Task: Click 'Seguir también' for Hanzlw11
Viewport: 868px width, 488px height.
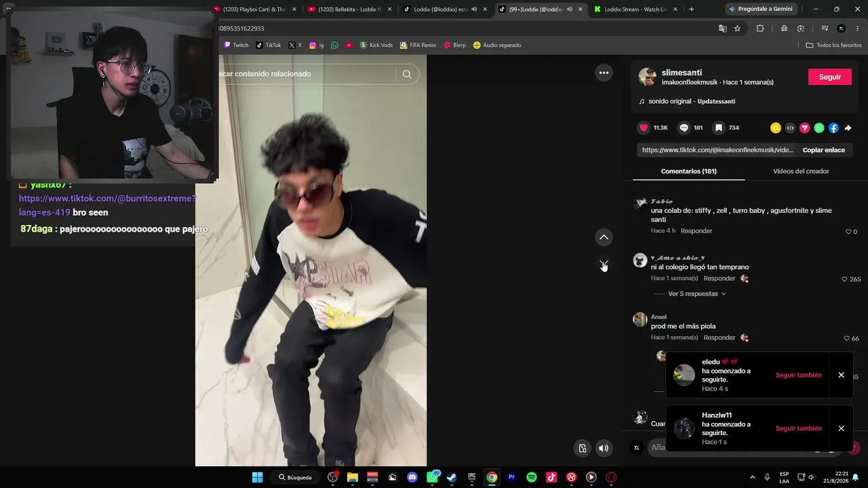Action: (799, 428)
